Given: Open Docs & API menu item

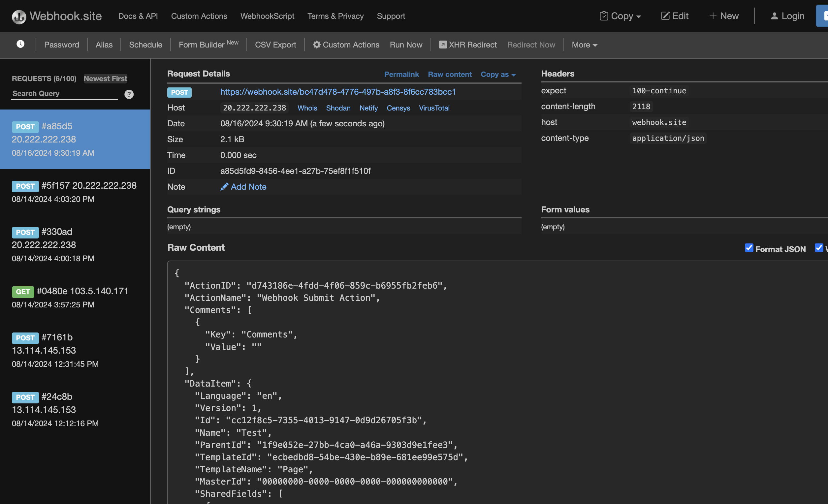Looking at the screenshot, I should 138,16.
